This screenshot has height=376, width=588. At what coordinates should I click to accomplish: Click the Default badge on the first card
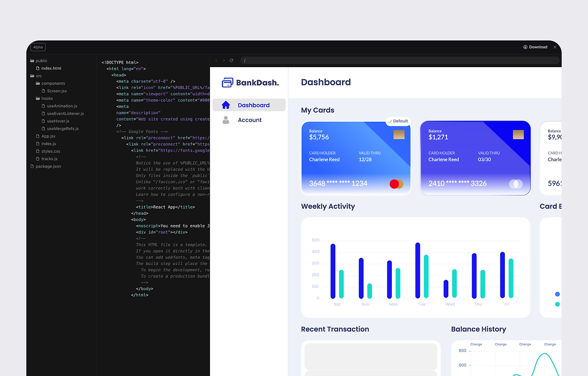[398, 121]
